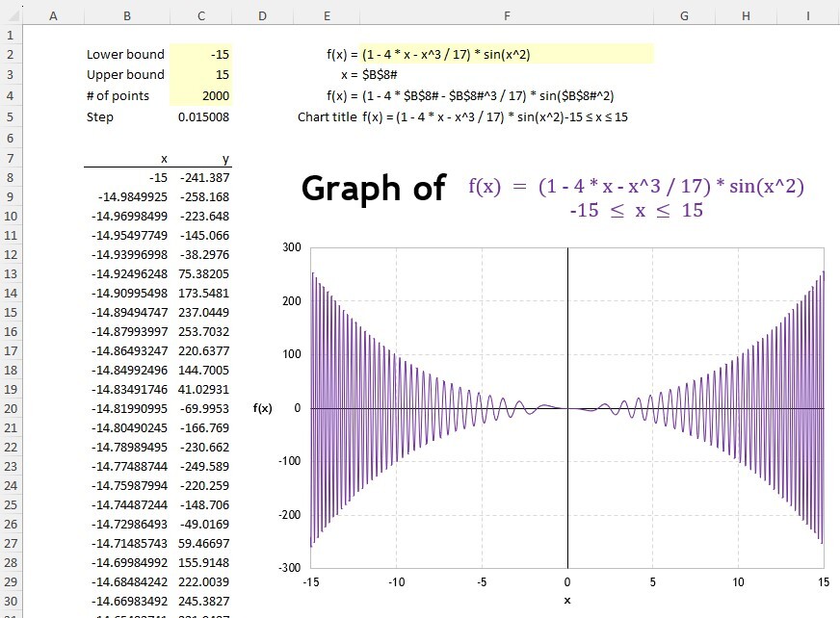Click the x column heading of the data table
Image resolution: width=840 pixels, height=618 pixels.
tap(163, 158)
